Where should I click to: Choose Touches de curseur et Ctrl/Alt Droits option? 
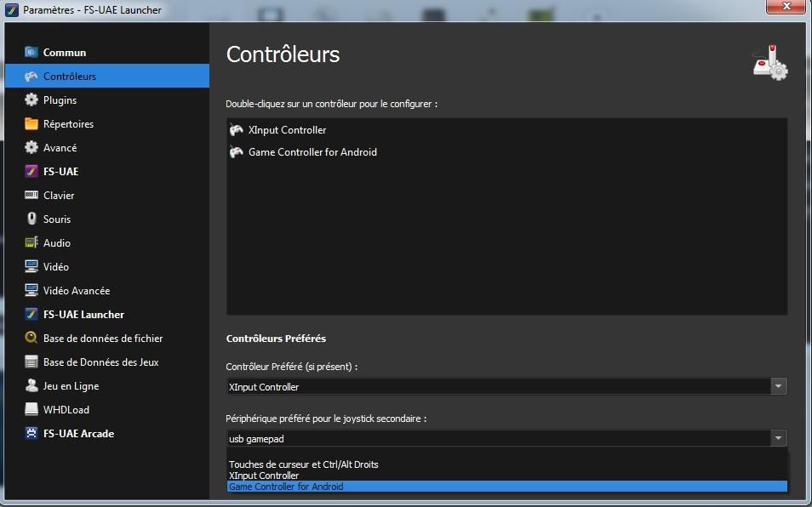pyautogui.click(x=507, y=464)
